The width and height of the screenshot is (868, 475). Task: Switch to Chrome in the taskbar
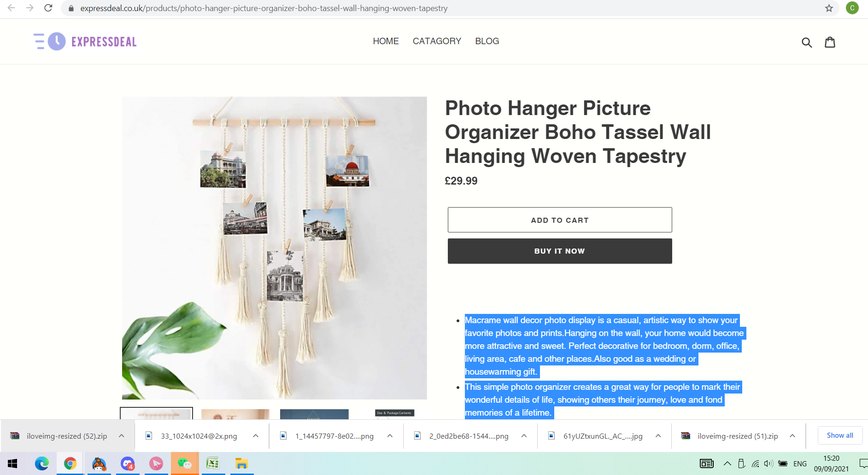pyautogui.click(x=70, y=463)
